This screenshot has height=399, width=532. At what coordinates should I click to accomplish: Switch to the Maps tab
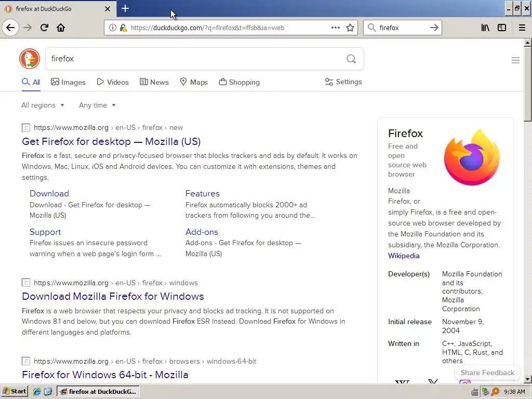(x=194, y=82)
